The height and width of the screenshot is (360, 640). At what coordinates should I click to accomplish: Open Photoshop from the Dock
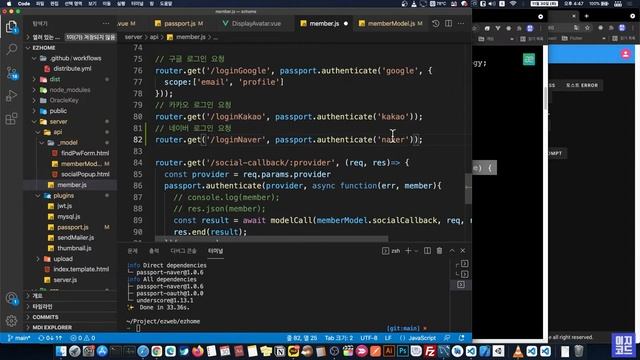click(402, 351)
